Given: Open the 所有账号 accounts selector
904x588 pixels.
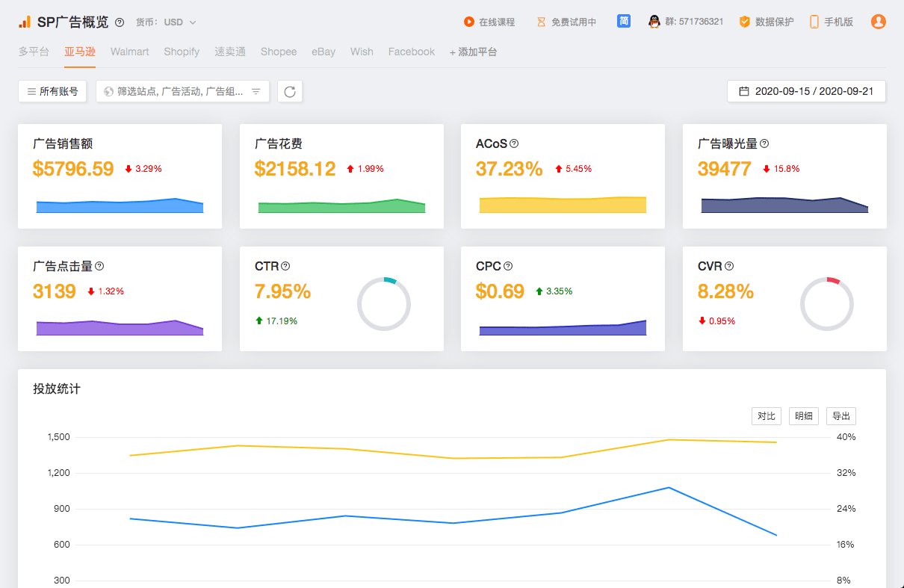Looking at the screenshot, I should tap(52, 91).
